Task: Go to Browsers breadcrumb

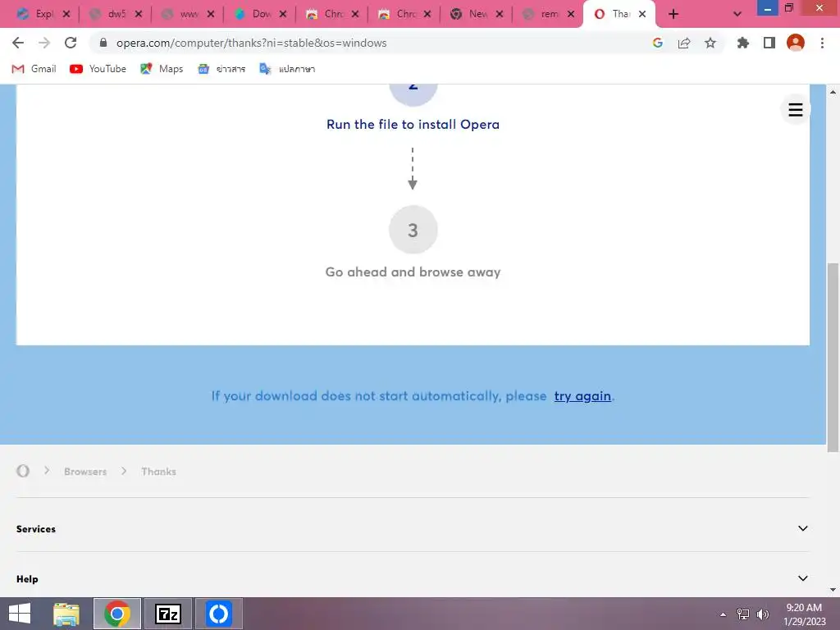Action: pyautogui.click(x=85, y=472)
